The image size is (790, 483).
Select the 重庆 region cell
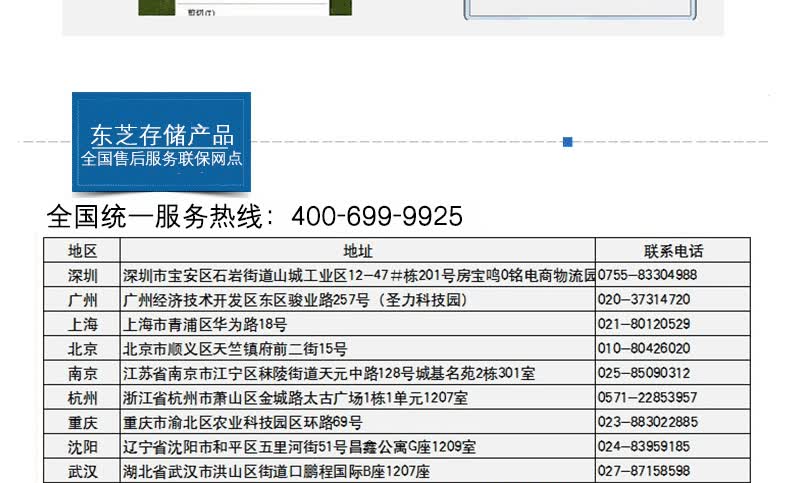(82, 423)
